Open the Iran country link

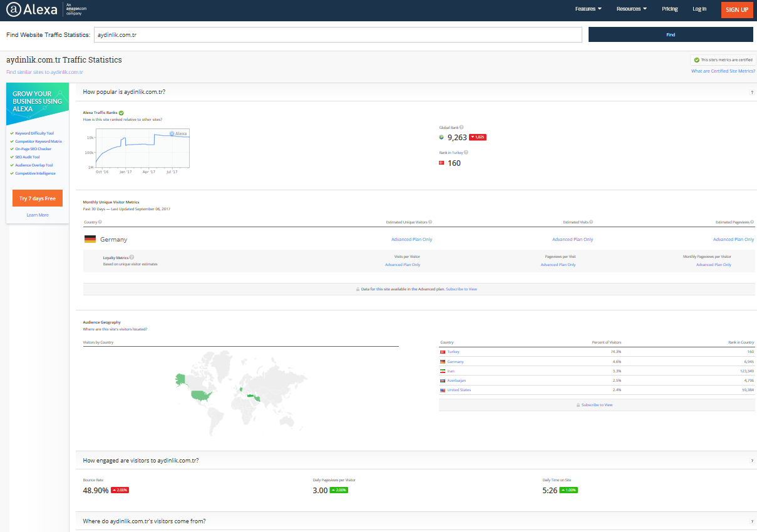(x=451, y=371)
